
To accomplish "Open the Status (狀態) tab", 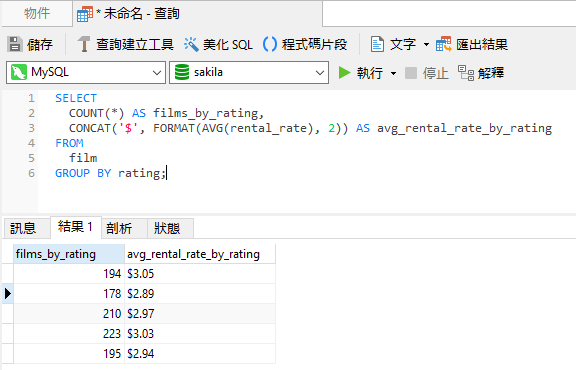I will click(x=170, y=228).
